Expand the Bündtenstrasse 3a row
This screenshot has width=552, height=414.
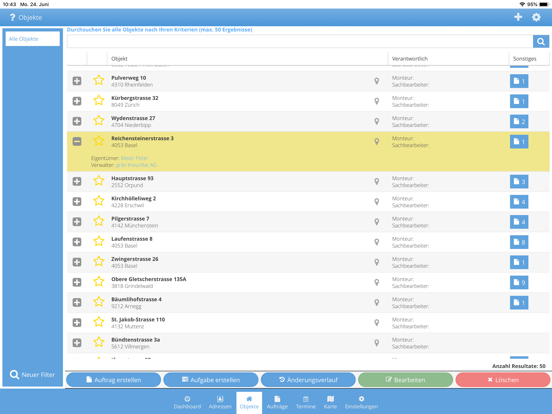point(77,343)
